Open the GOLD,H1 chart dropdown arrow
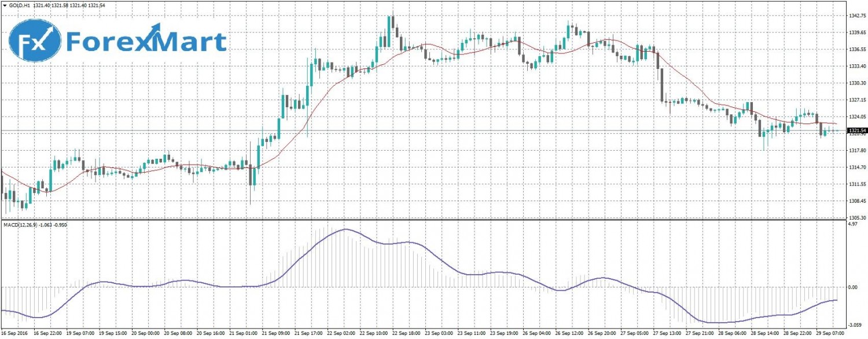Image resolution: width=868 pixels, height=339 pixels. point(5,5)
